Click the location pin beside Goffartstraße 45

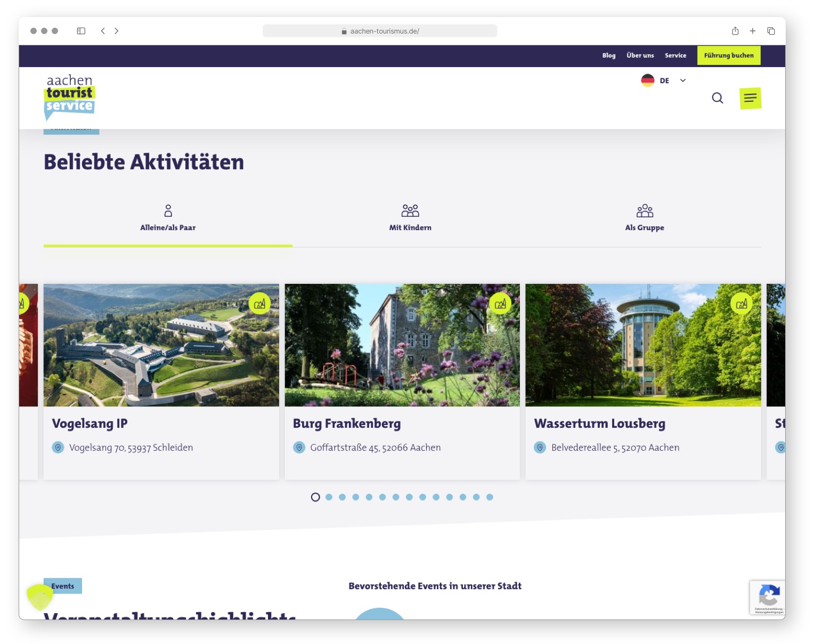tap(299, 447)
